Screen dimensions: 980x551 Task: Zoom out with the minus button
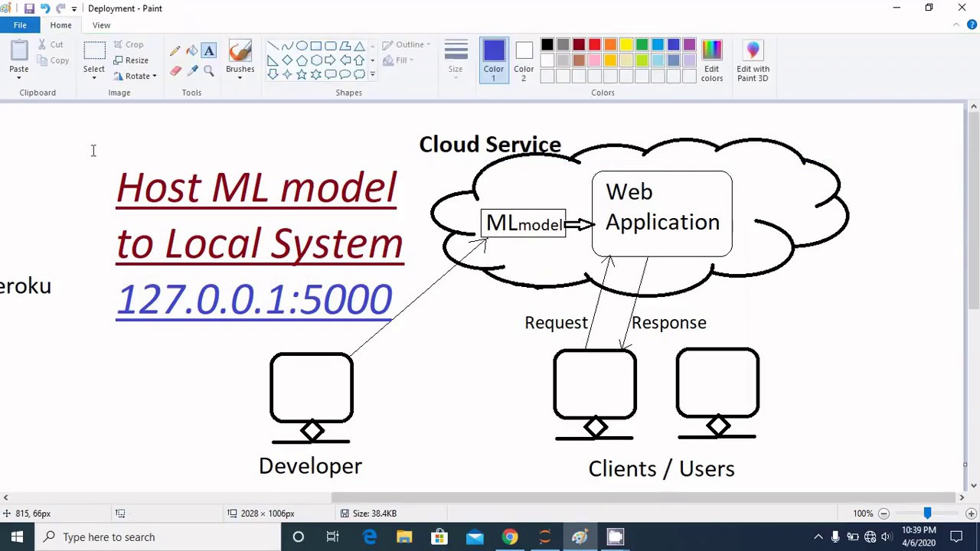pyautogui.click(x=884, y=514)
